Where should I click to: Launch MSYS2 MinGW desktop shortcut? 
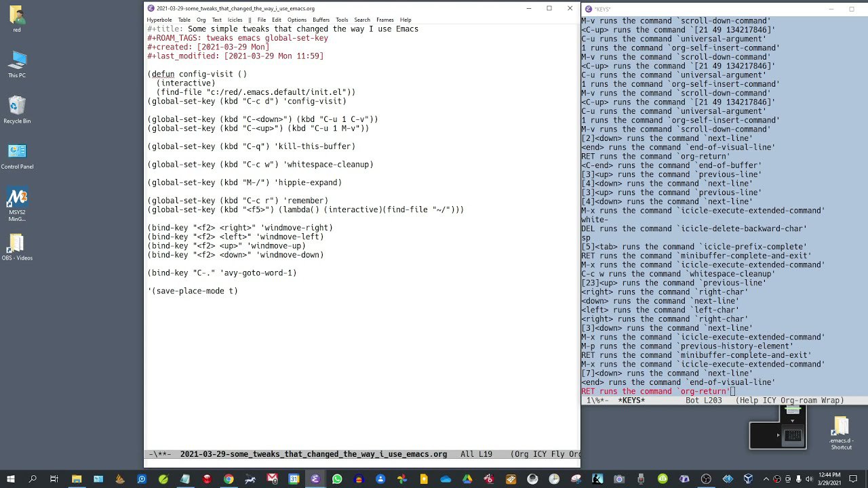point(17,205)
